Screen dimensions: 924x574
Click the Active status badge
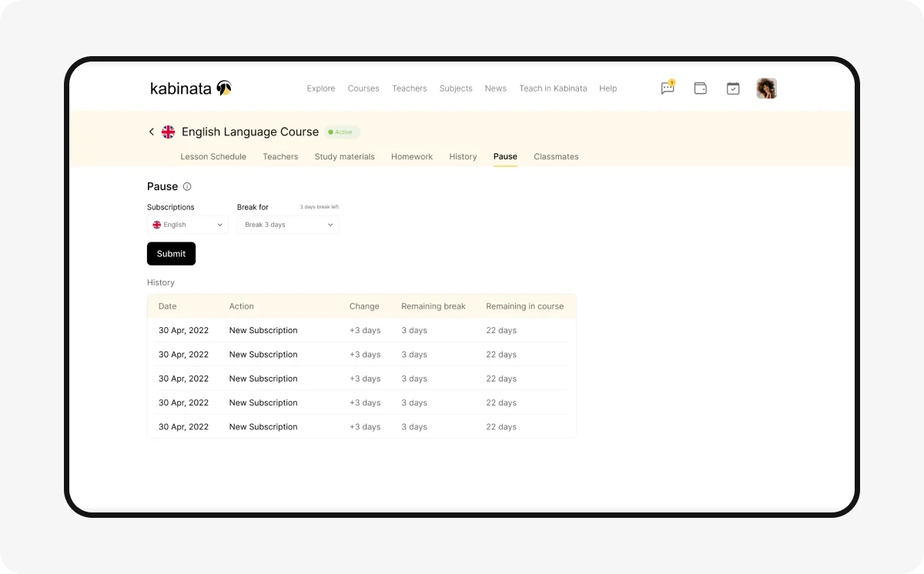[341, 132]
